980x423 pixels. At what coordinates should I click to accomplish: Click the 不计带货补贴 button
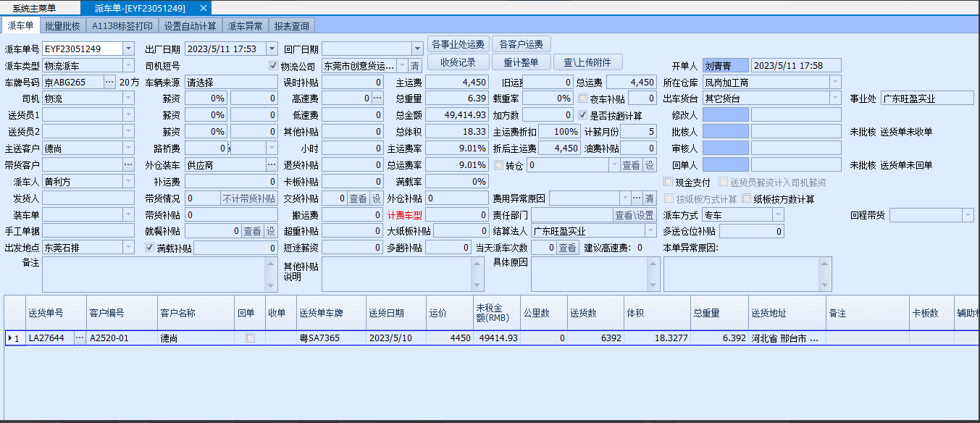coord(248,198)
